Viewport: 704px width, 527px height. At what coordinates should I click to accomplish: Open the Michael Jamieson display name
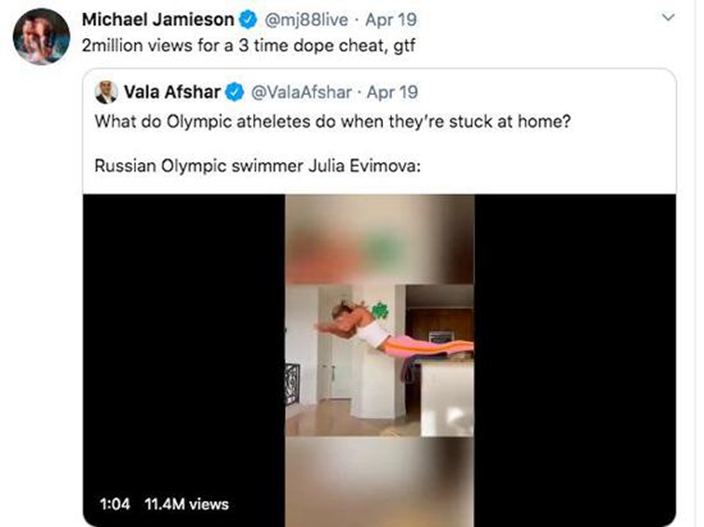(158, 20)
